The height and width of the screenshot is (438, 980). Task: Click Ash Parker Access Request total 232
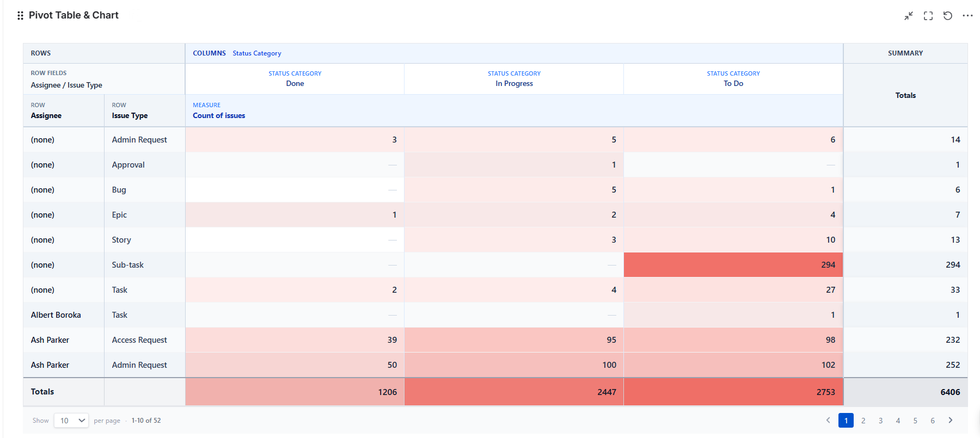point(905,340)
